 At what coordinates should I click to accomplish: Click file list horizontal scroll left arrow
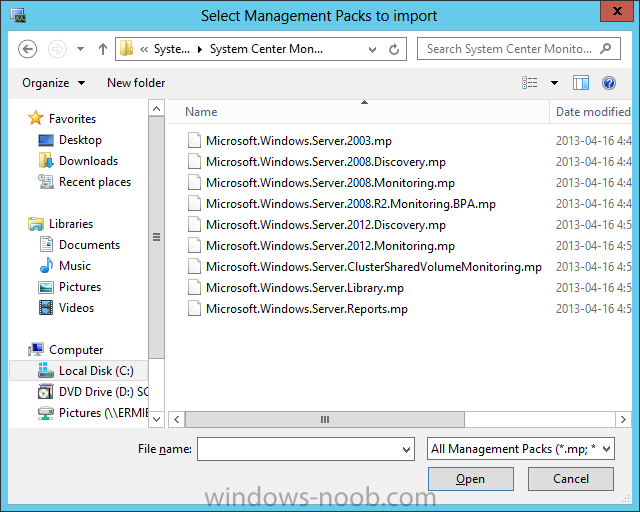tap(176, 419)
